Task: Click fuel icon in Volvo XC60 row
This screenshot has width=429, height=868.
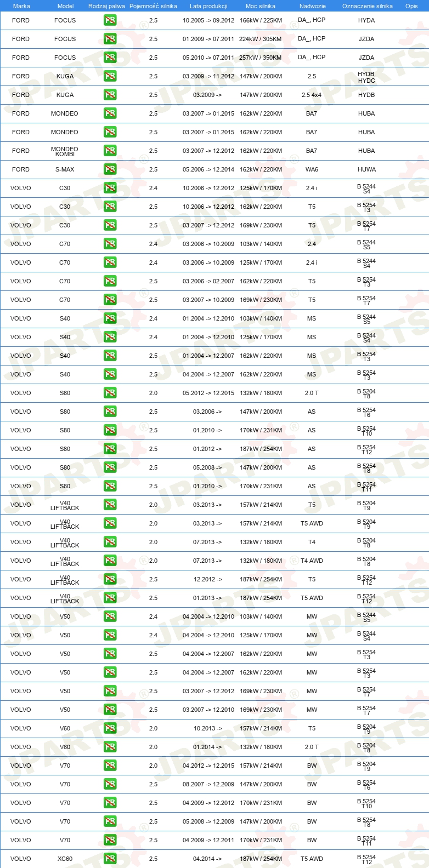Action: tap(110, 859)
